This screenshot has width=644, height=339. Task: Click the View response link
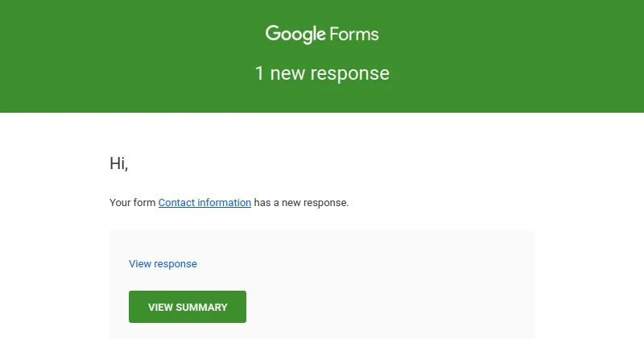(x=163, y=264)
